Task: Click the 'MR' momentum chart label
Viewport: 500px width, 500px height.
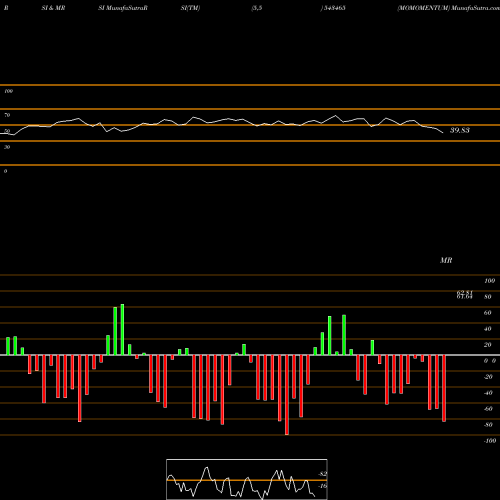Action: pyautogui.click(x=446, y=260)
